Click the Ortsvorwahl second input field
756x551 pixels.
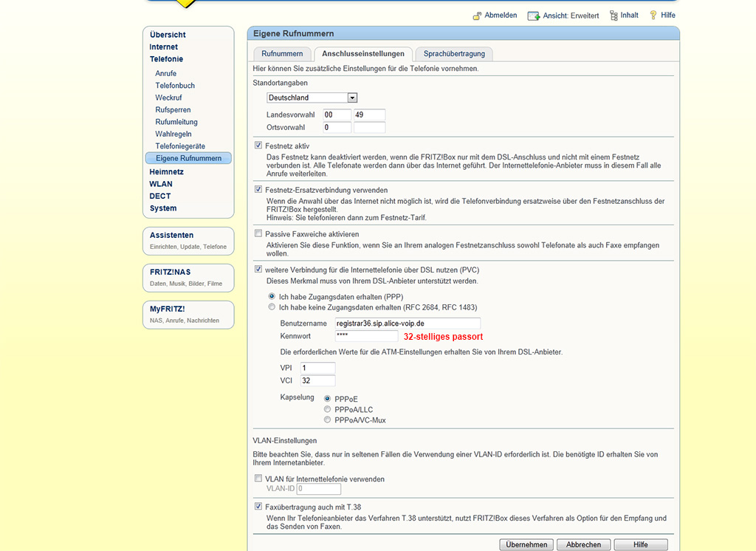click(369, 128)
